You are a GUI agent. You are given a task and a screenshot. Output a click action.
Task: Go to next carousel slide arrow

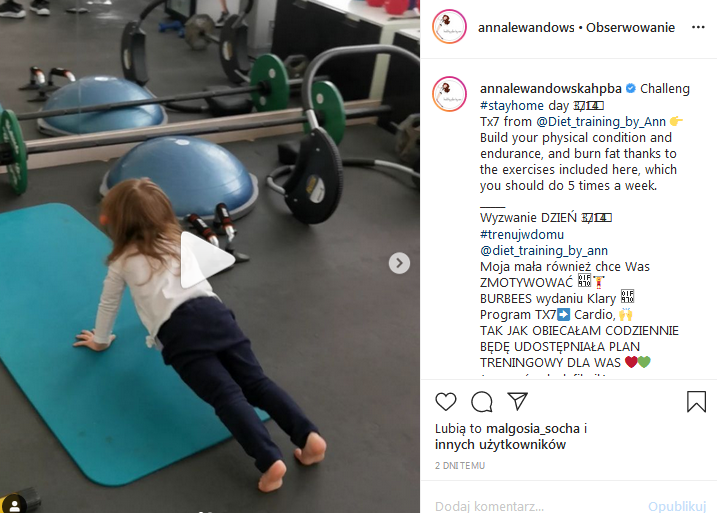[399, 263]
